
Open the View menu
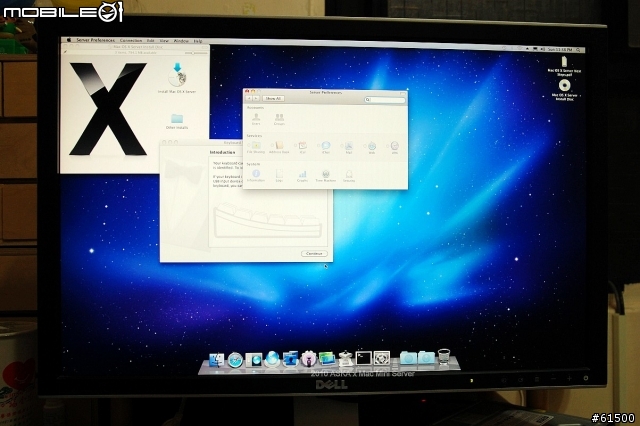(164, 41)
